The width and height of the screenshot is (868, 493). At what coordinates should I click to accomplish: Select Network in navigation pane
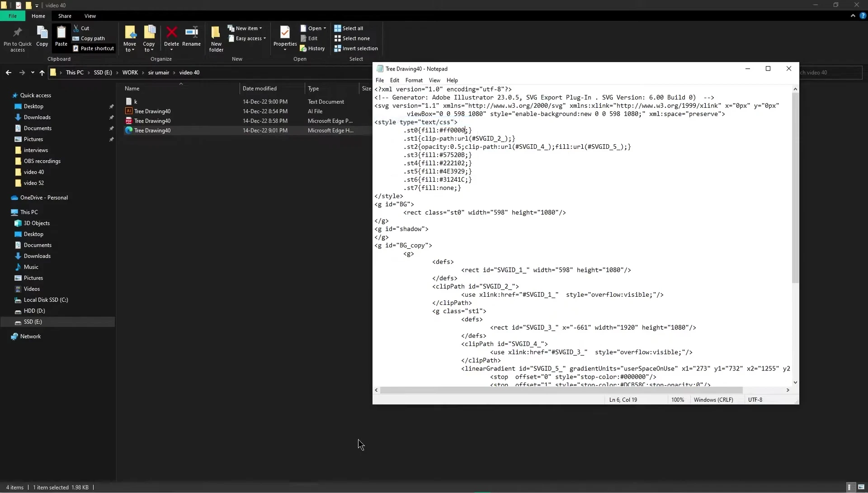coord(30,337)
